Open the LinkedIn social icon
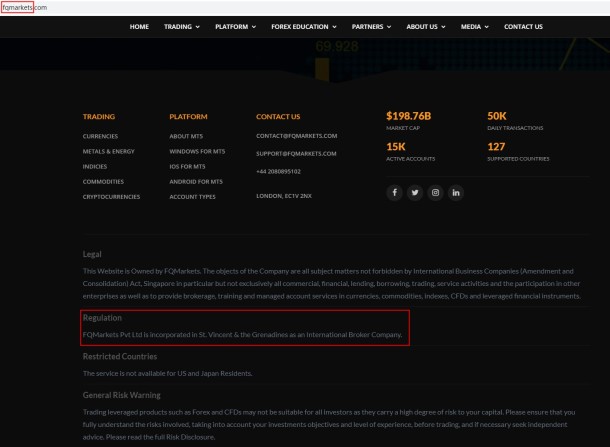 tap(456, 193)
